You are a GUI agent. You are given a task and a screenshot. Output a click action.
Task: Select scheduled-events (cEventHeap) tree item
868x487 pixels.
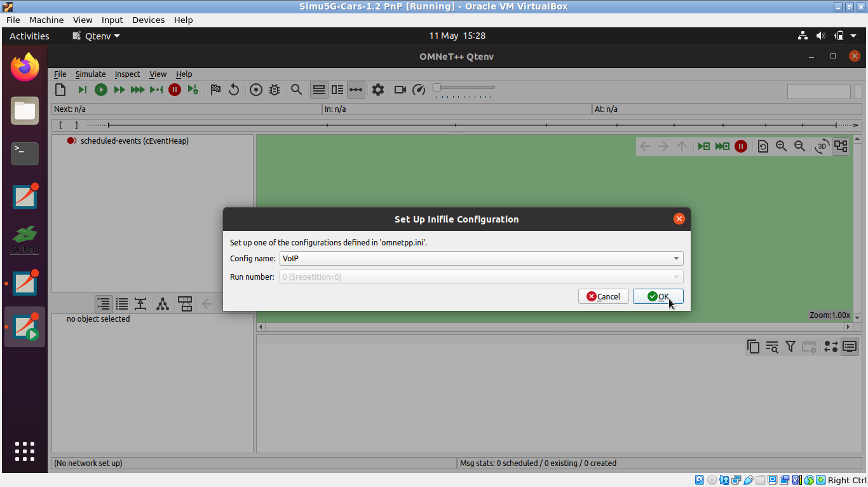point(135,141)
